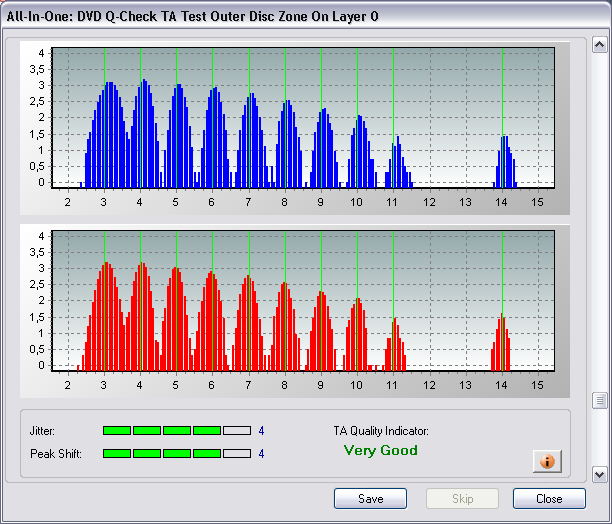Click the orange info icon button
The image size is (612, 524).
[547, 461]
